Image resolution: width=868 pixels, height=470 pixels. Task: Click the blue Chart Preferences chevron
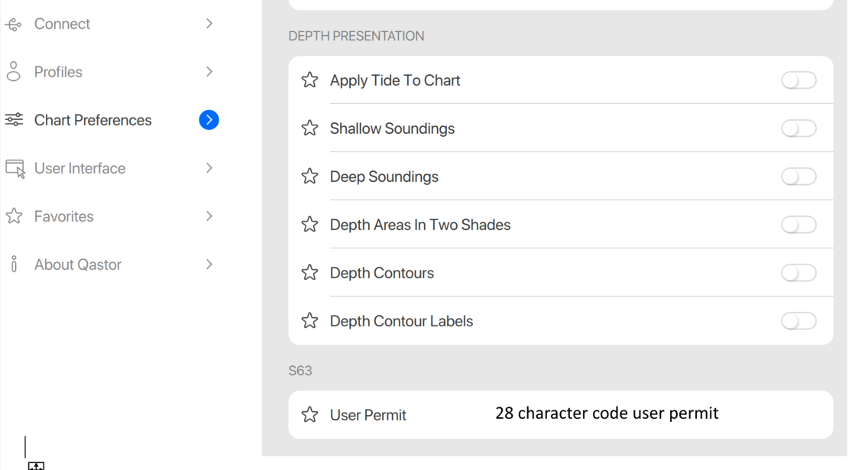pyautogui.click(x=209, y=120)
